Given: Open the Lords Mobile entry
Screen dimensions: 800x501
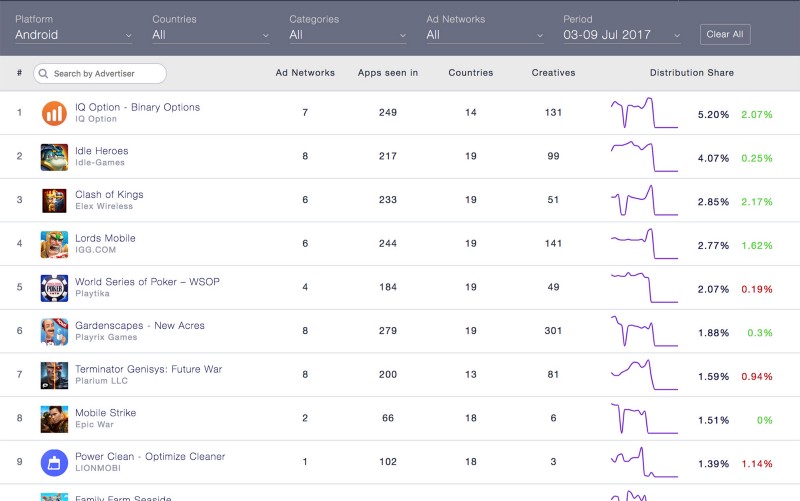Looking at the screenshot, I should tap(105, 238).
